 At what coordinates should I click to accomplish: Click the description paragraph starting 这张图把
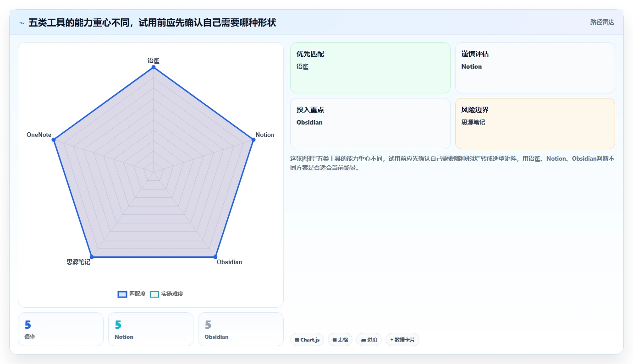point(452,163)
